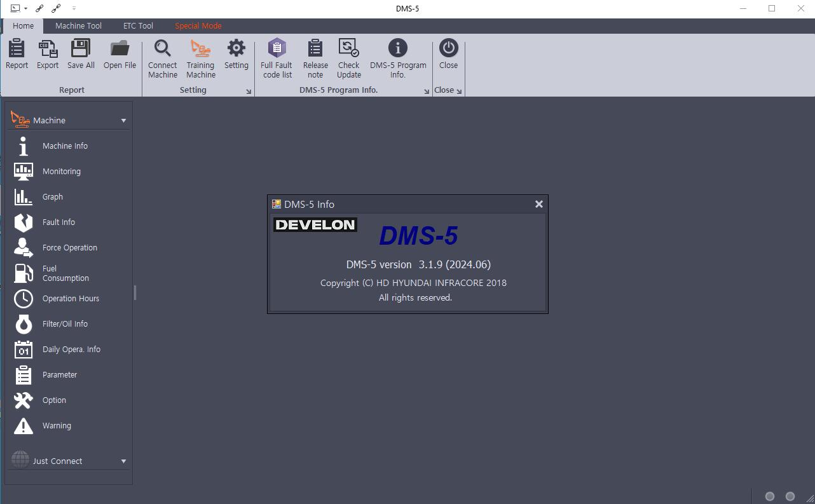This screenshot has height=504, width=815.
Task: Close the DMS-5 Info dialog
Action: [538, 204]
